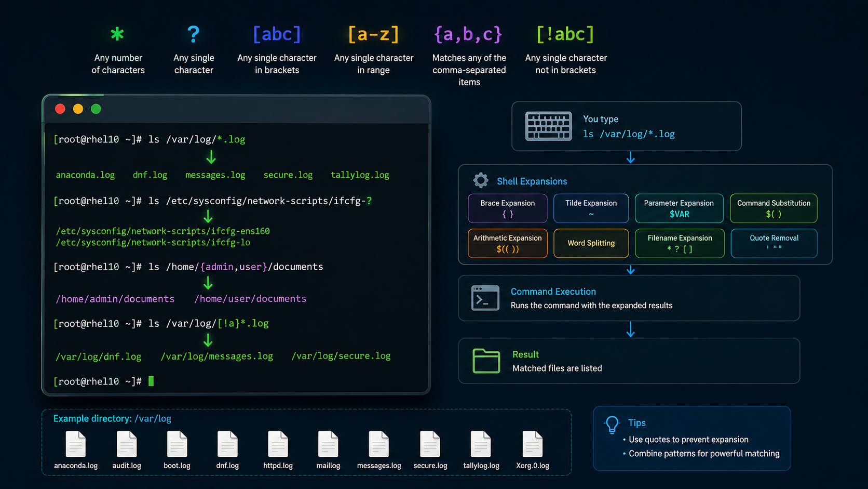Click '/home/user/documents' in terminal output
Viewport: 868px width, 489px height.
click(x=250, y=299)
